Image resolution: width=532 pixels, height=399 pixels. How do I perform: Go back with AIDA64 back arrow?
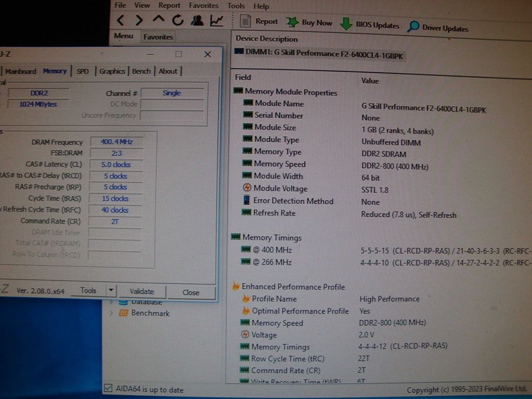click(120, 20)
